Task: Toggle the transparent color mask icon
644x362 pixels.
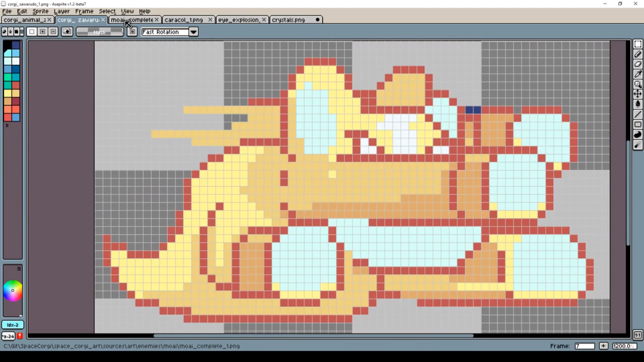Action: pyautogui.click(x=67, y=32)
